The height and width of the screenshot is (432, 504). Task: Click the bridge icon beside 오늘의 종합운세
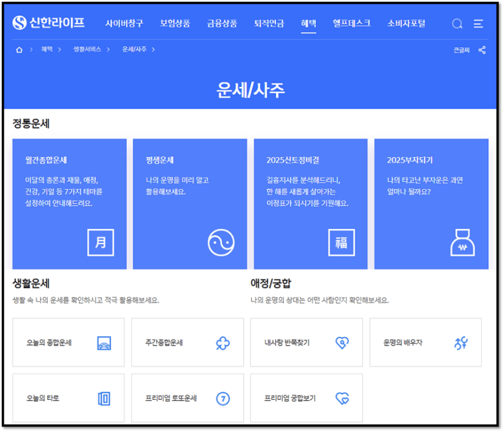(104, 343)
